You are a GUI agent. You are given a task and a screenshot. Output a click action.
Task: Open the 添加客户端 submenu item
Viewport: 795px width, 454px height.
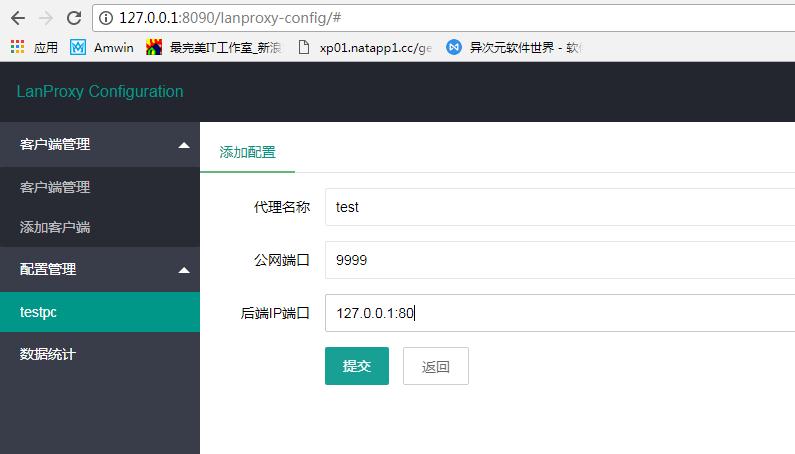(x=100, y=227)
